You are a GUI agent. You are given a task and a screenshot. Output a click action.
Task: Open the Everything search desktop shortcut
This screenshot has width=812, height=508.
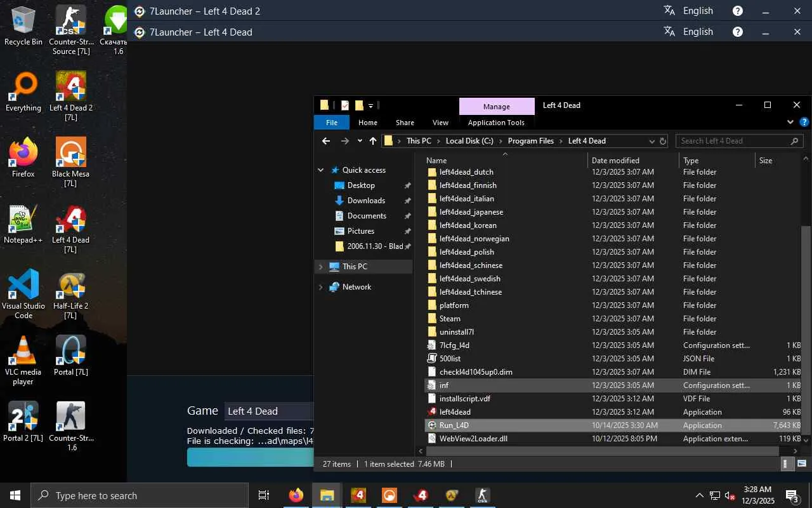coord(23,92)
